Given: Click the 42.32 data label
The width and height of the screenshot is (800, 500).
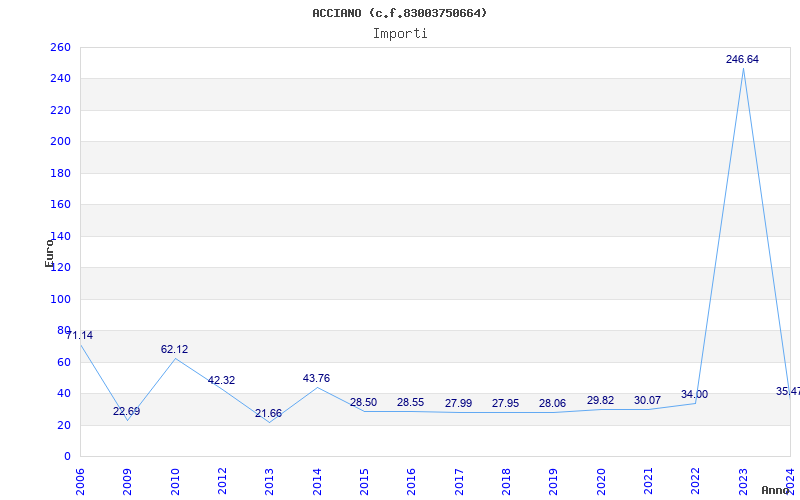Looking at the screenshot, I should [x=221, y=381].
